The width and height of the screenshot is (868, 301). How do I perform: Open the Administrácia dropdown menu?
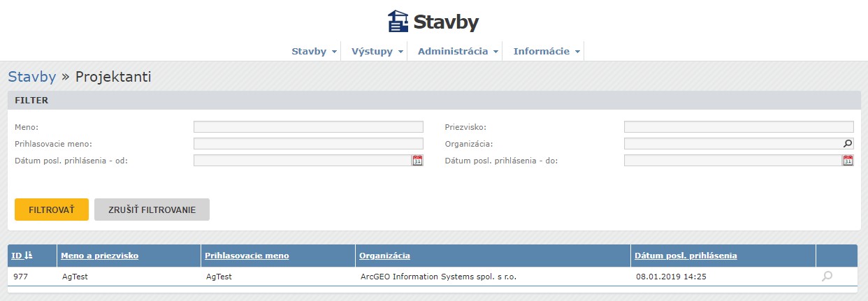tap(458, 52)
